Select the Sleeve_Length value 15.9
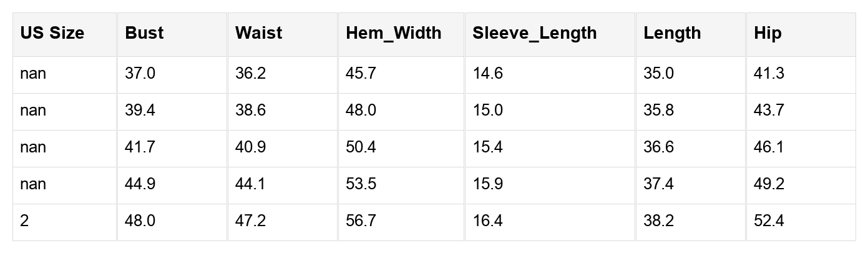The height and width of the screenshot is (253, 868). 487,184
